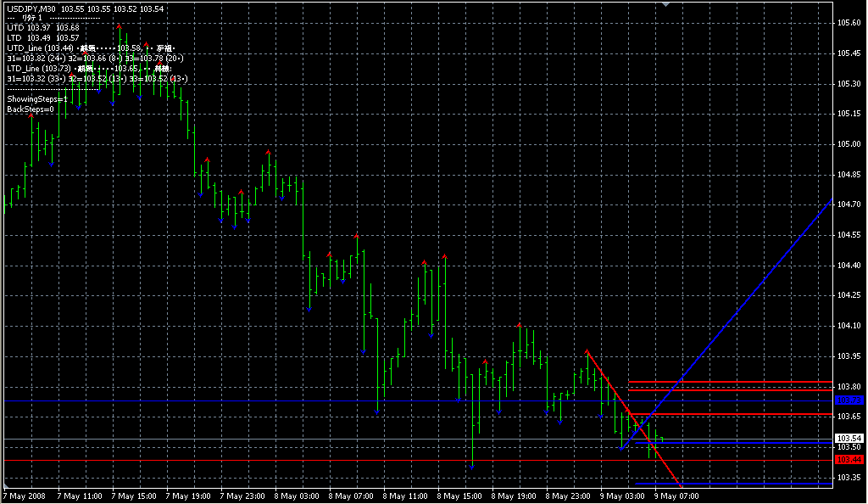868x504 pixels.
Task: Click the UTD_Line (103.44) info text
Action: point(40,48)
